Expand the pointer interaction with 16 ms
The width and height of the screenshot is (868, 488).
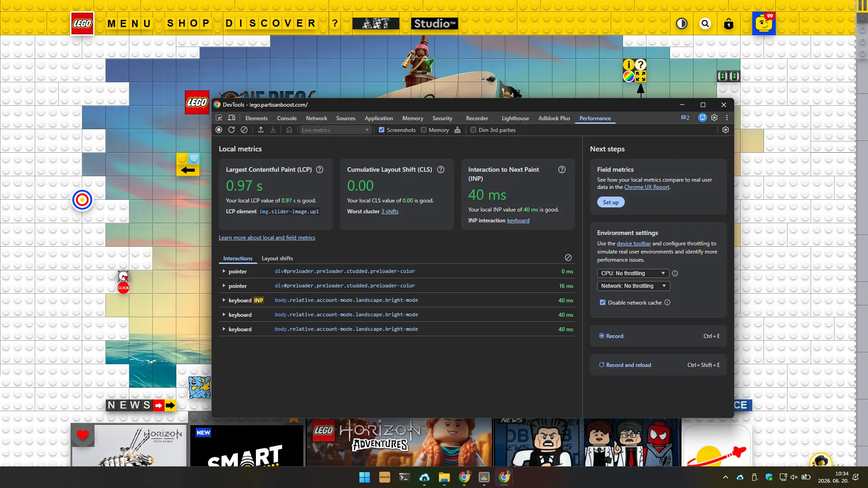pos(224,286)
